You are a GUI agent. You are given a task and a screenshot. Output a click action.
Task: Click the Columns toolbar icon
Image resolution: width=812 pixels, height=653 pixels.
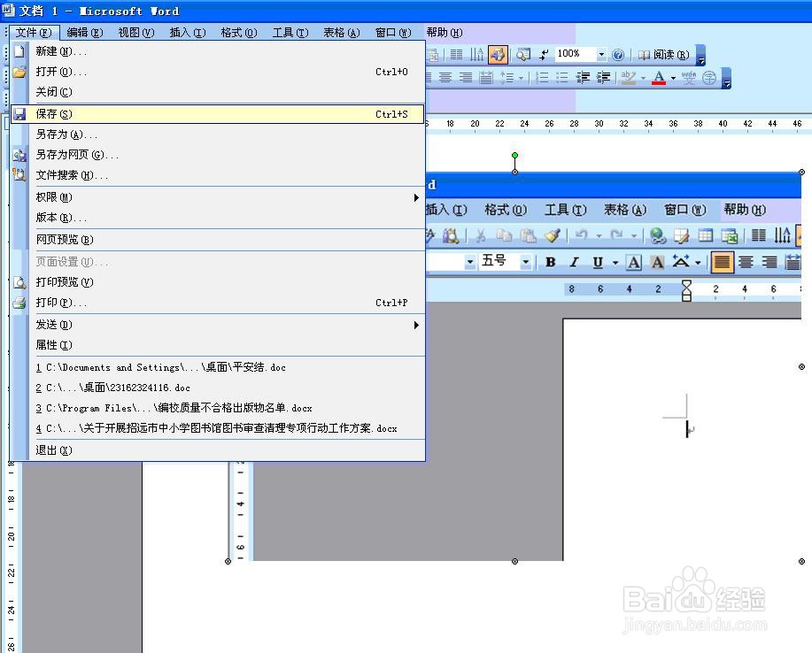pyautogui.click(x=456, y=54)
